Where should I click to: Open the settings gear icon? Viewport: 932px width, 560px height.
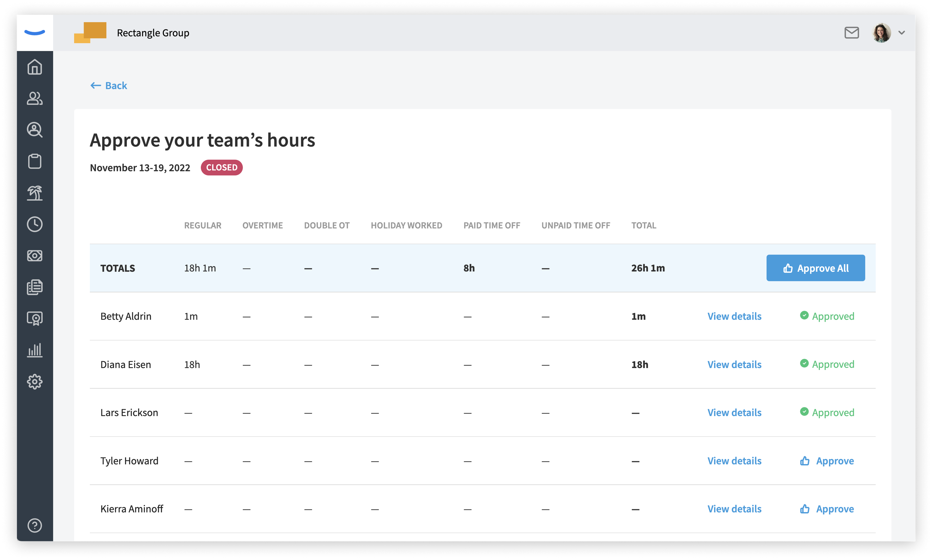(x=35, y=382)
